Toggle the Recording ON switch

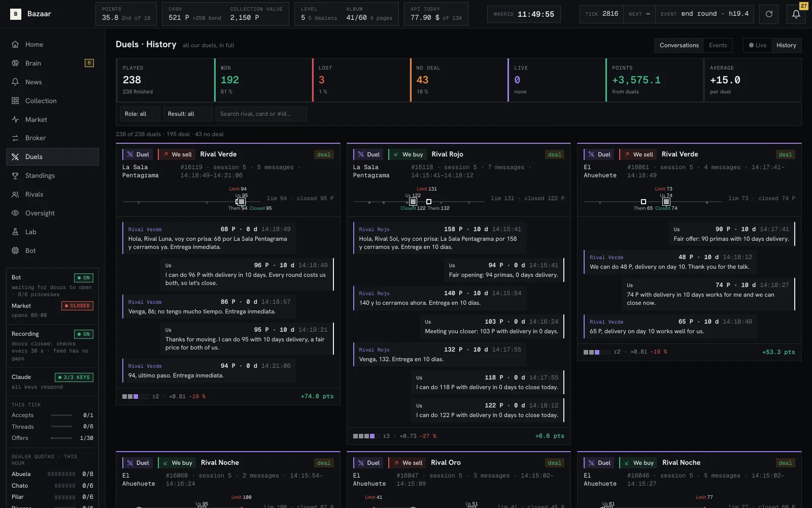pos(84,334)
